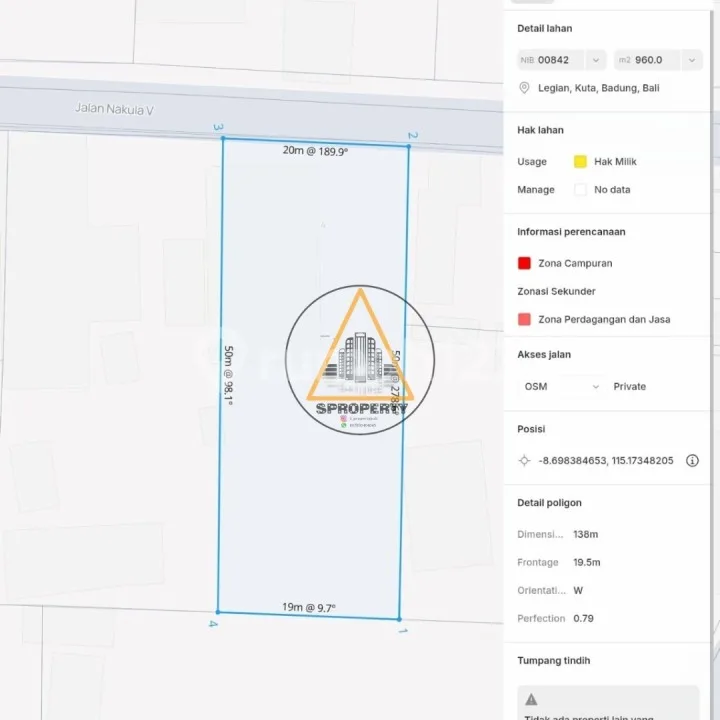Click the Legian, Kuta, Badung, Bali address
Image resolution: width=720 pixels, height=720 pixels.
tap(598, 88)
